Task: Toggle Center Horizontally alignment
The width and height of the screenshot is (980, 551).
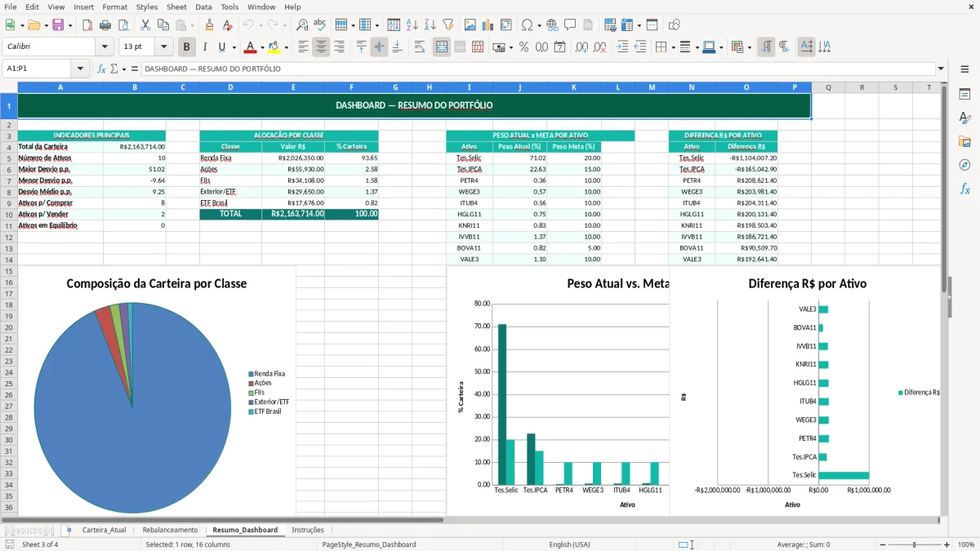Action: tap(321, 47)
